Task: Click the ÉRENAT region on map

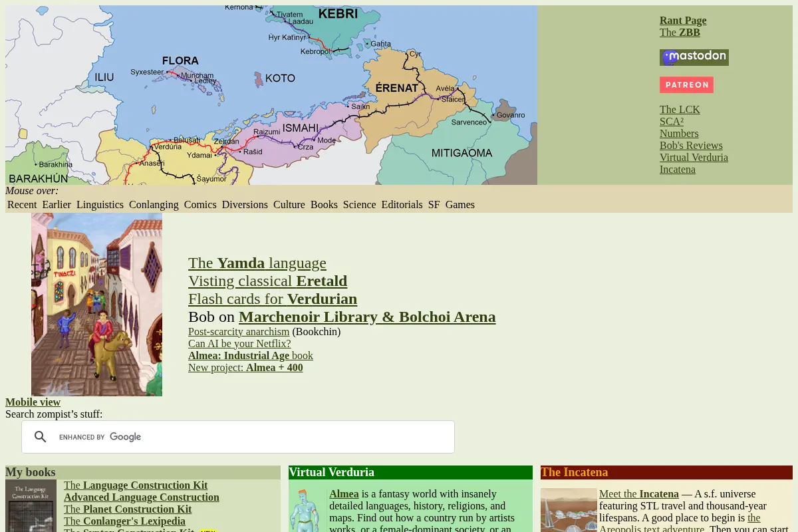Action: [397, 88]
